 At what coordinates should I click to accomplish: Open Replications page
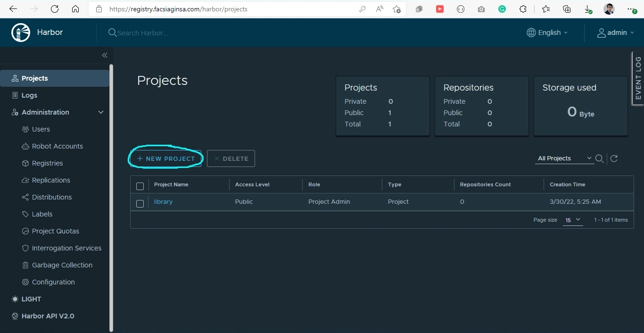[51, 180]
